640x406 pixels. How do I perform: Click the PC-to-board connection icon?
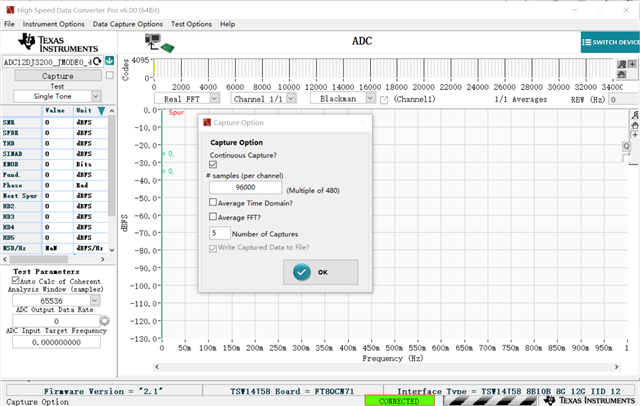pyautogui.click(x=160, y=43)
